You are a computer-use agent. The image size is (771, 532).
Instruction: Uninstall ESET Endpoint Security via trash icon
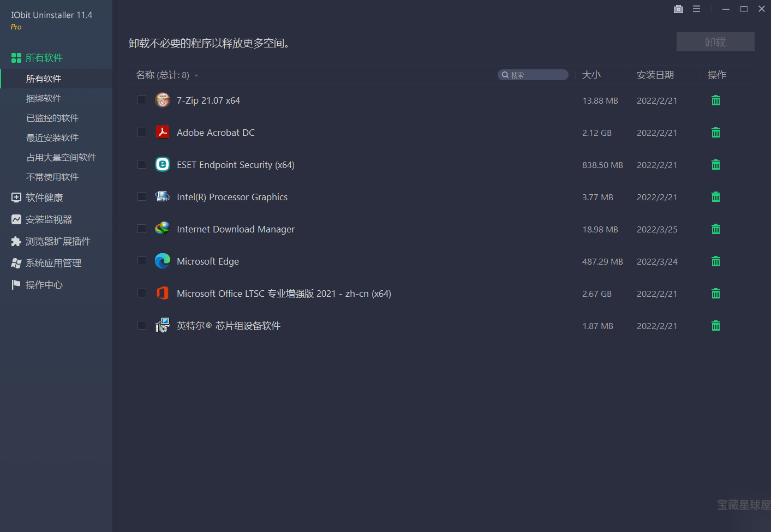point(716,165)
